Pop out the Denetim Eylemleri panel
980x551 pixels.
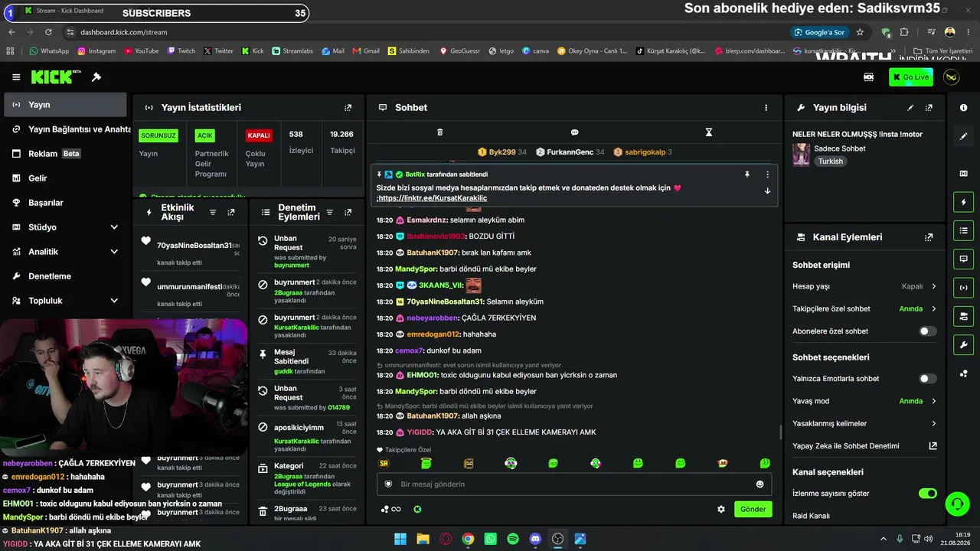coord(348,212)
